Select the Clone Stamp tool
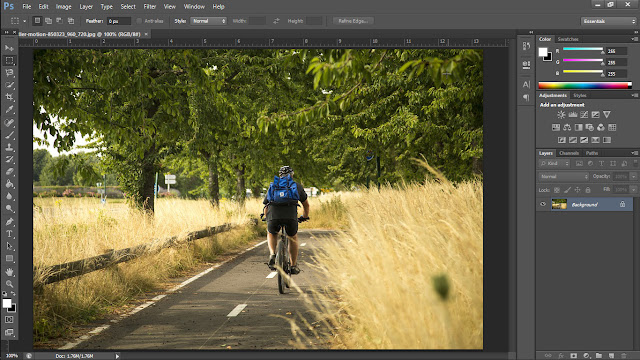 [9, 147]
